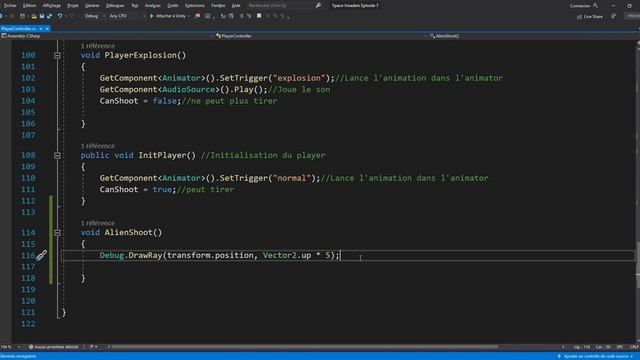Open the Fenêtre menu
The image size is (640, 360).
tap(218, 6)
